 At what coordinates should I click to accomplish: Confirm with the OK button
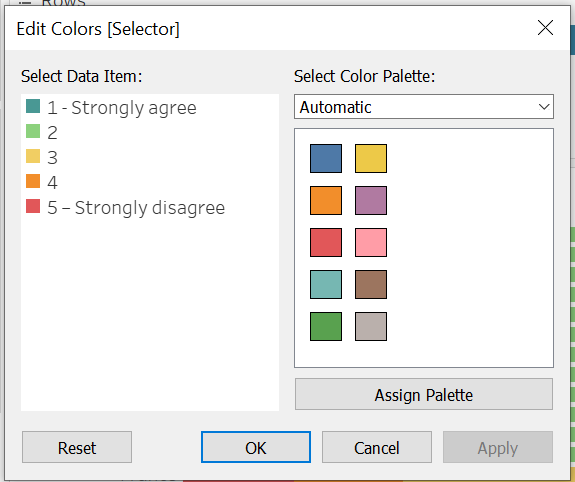click(x=256, y=447)
